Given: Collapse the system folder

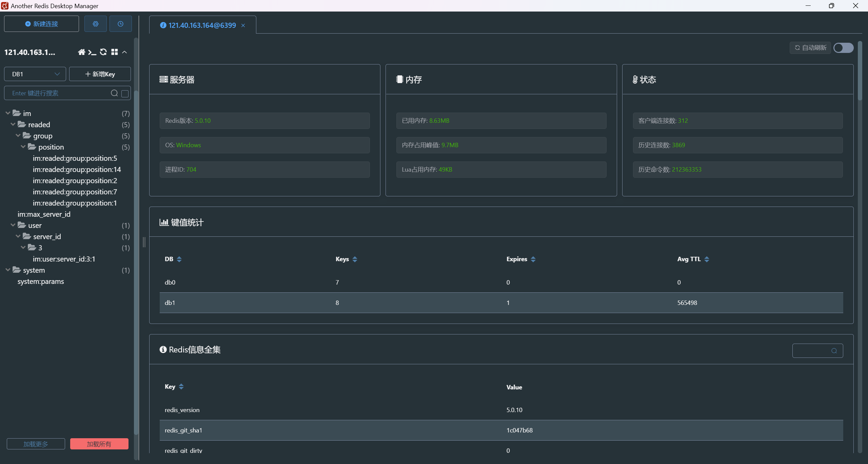Looking at the screenshot, I should pos(8,270).
